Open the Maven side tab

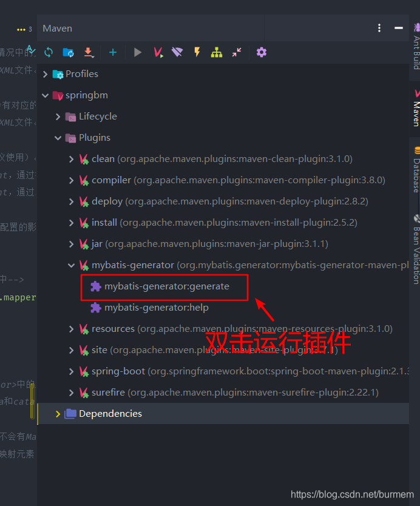click(x=416, y=108)
